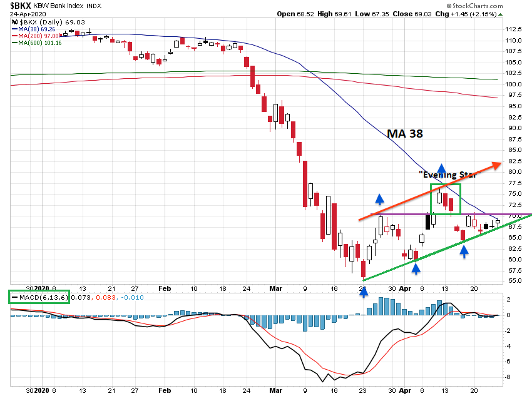Click the 80.0 price axis label

(x=514, y=172)
